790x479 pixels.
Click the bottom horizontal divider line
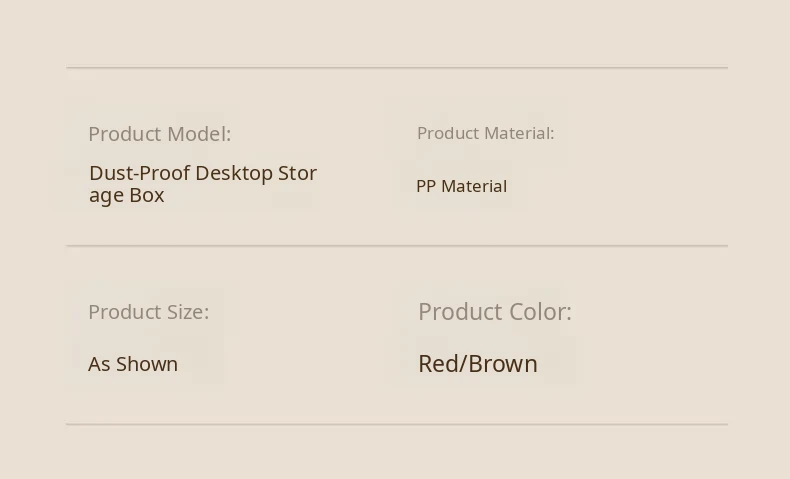(397, 424)
